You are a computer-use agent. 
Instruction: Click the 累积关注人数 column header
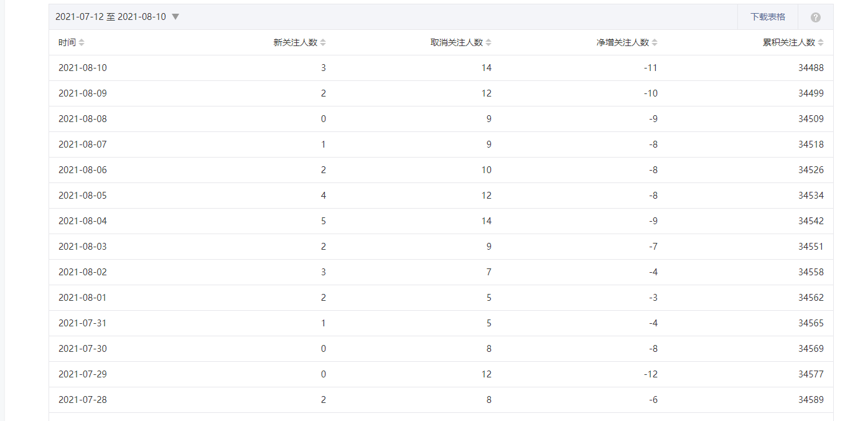coord(789,43)
